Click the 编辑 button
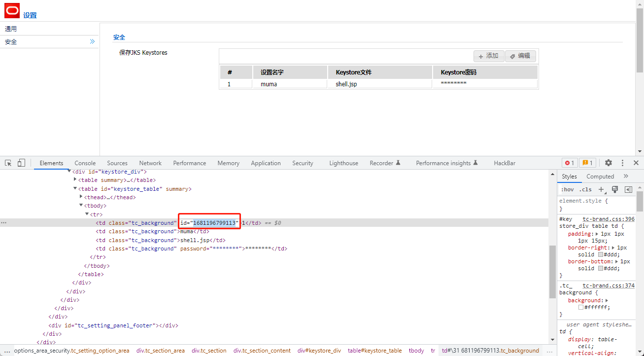 (520, 56)
